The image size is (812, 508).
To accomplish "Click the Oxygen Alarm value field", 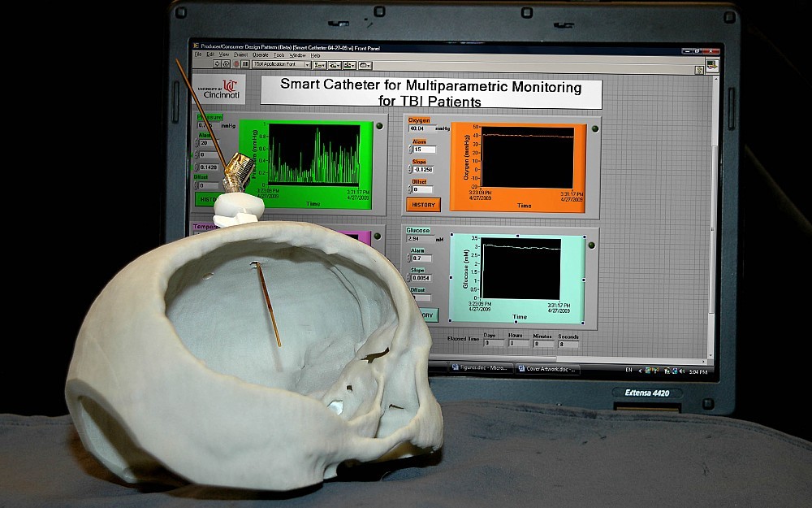I will coord(425,150).
